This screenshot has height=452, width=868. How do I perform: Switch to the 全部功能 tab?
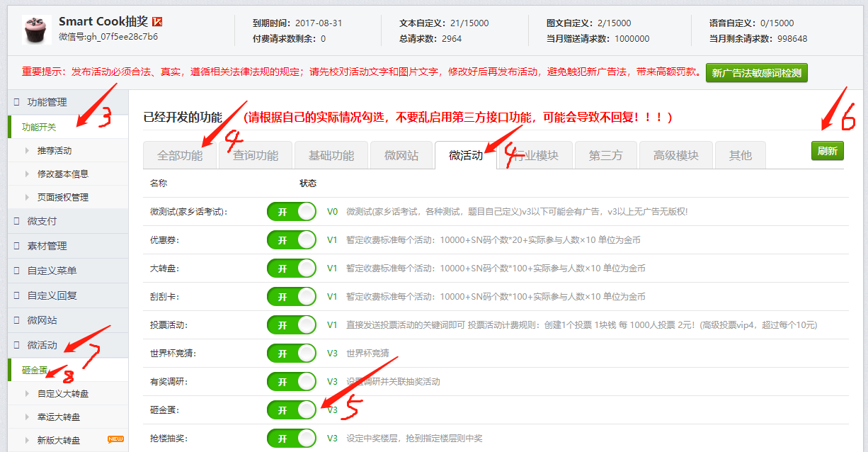coord(180,155)
